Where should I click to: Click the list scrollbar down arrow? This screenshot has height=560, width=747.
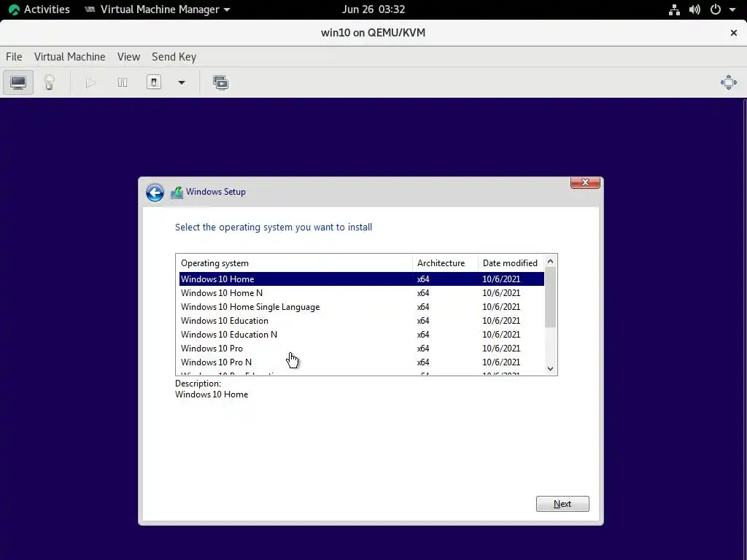click(x=550, y=368)
